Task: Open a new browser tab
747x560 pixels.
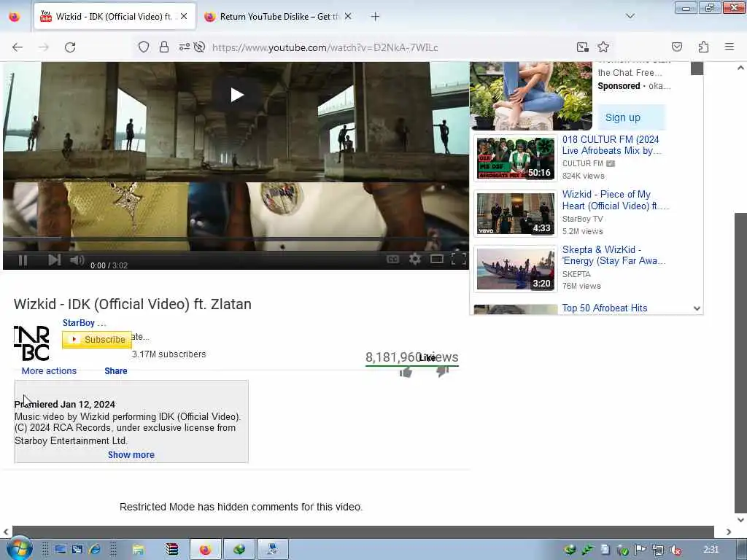Action: pos(375,17)
